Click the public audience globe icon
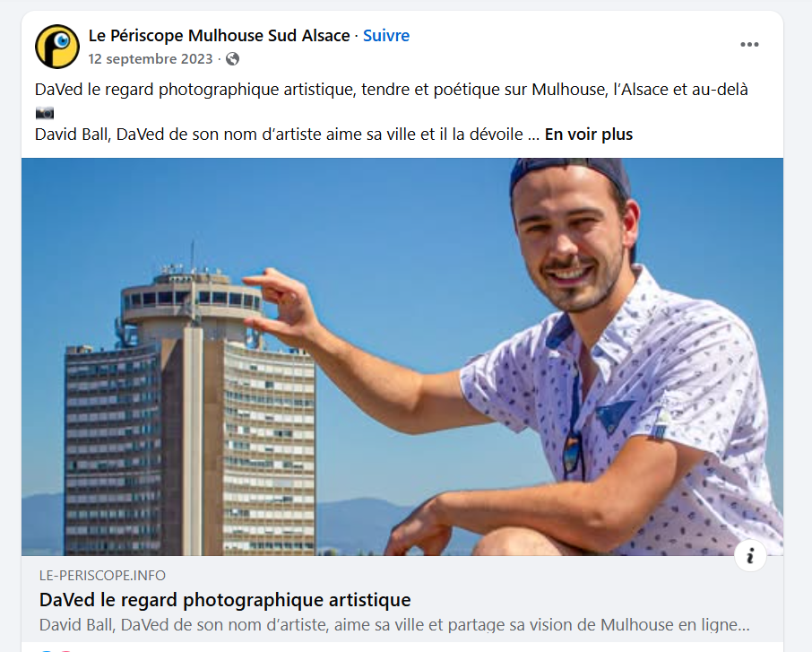812x652 pixels. point(232,59)
